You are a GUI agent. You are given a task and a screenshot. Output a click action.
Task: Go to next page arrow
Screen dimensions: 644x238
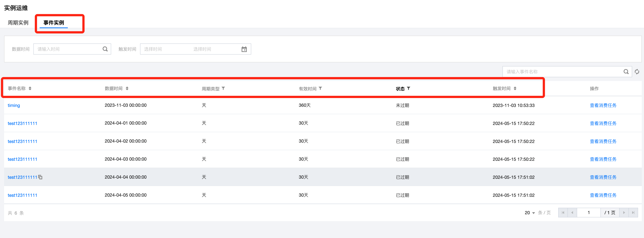624,213
